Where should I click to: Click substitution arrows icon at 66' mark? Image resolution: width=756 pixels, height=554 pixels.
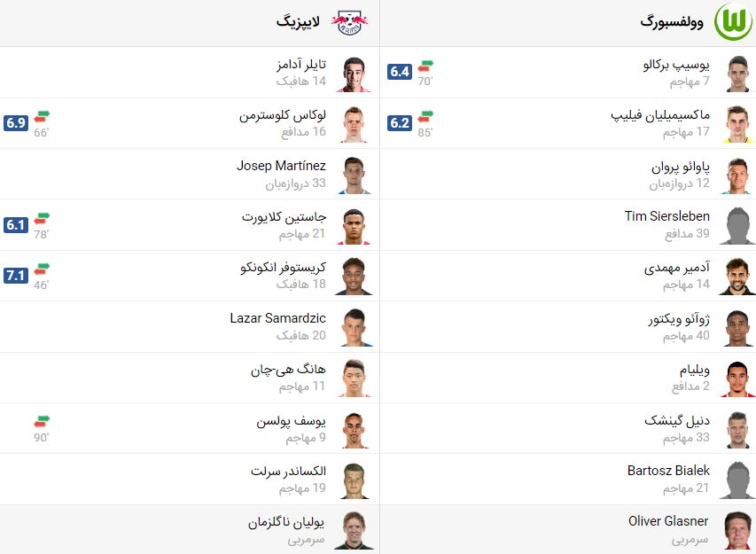pyautogui.click(x=42, y=117)
